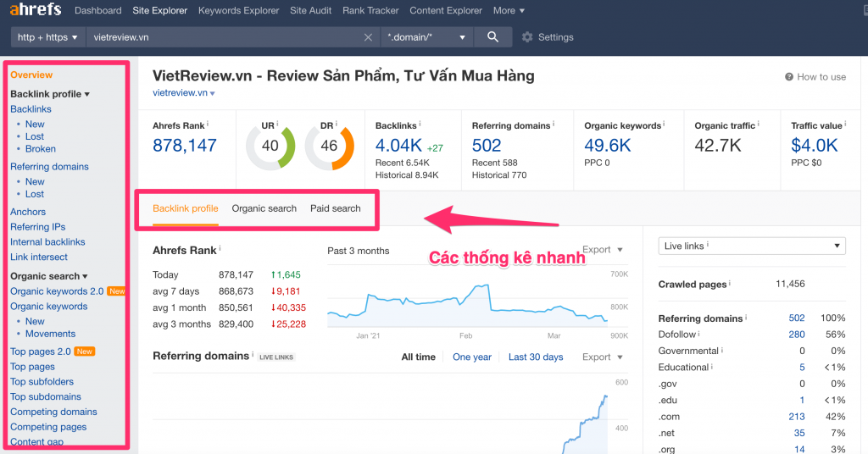The width and height of the screenshot is (868, 454).
Task: Open Referring IPs in the sidebar
Action: pos(37,227)
